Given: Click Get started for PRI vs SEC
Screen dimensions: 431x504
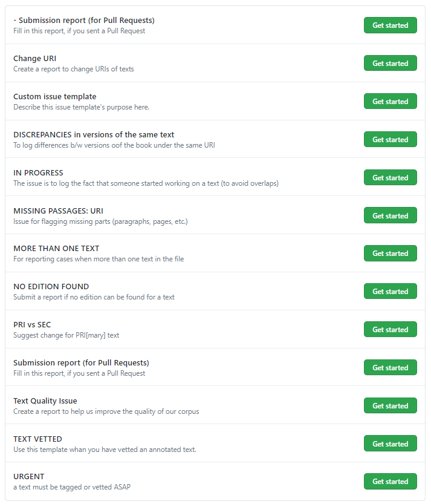Looking at the screenshot, I should tap(390, 330).
